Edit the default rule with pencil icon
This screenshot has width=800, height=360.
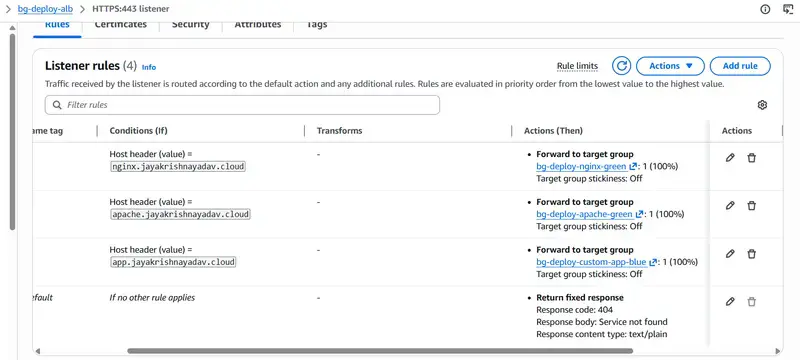(730, 301)
